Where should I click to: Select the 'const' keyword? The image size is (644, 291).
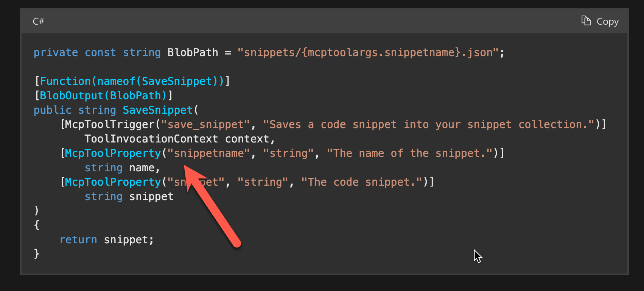click(x=100, y=52)
